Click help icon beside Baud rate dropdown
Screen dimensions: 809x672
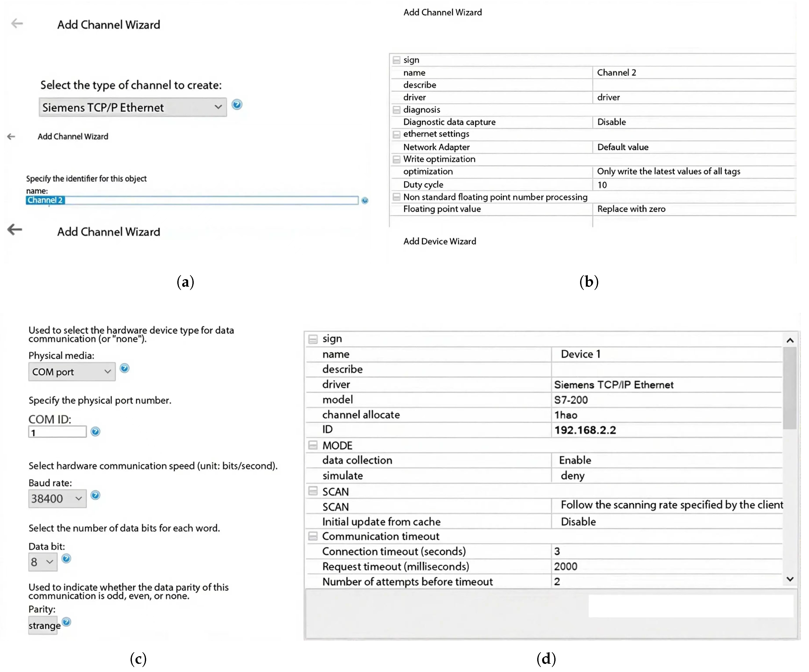[x=95, y=495]
